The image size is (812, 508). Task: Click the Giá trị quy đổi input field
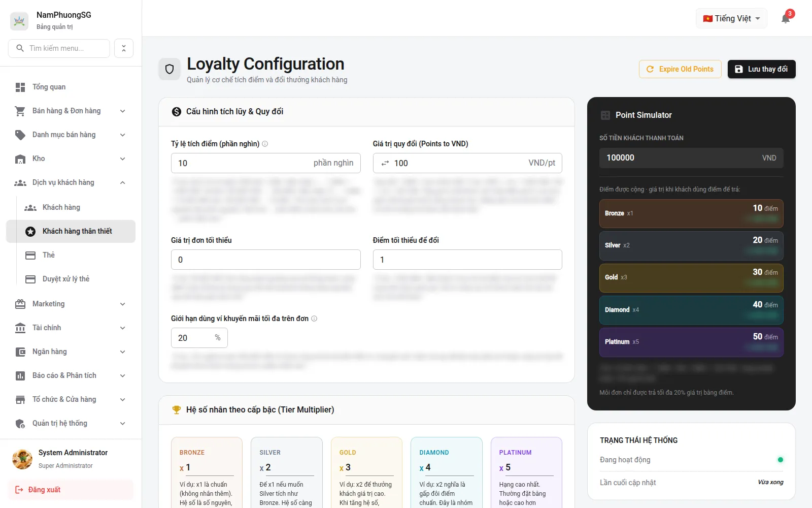(467, 163)
